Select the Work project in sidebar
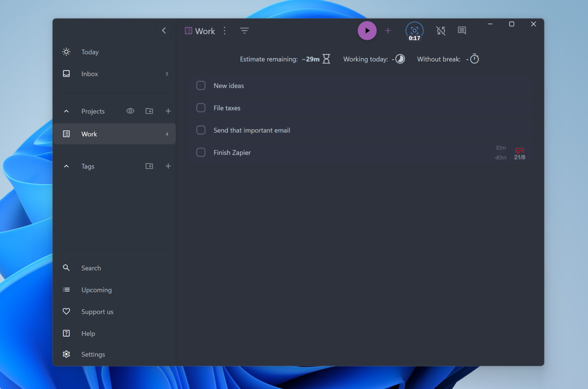This screenshot has width=588, height=389. pos(114,134)
